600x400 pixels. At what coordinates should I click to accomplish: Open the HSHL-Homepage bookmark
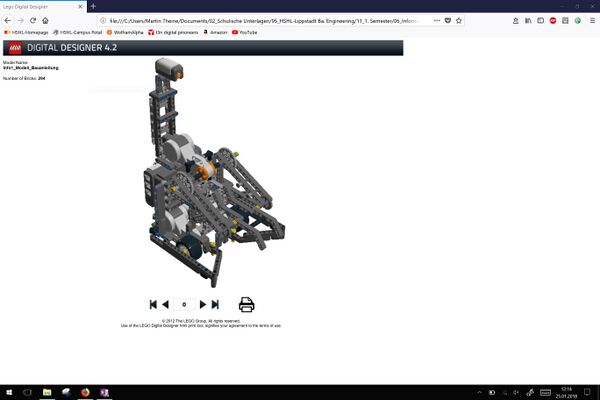pos(27,32)
